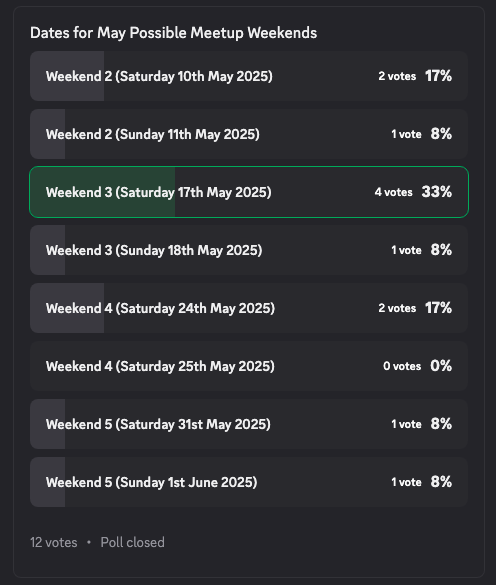The image size is (496, 585).
Task: Select the Sunday 18th May 2025 option
Action: coord(249,250)
